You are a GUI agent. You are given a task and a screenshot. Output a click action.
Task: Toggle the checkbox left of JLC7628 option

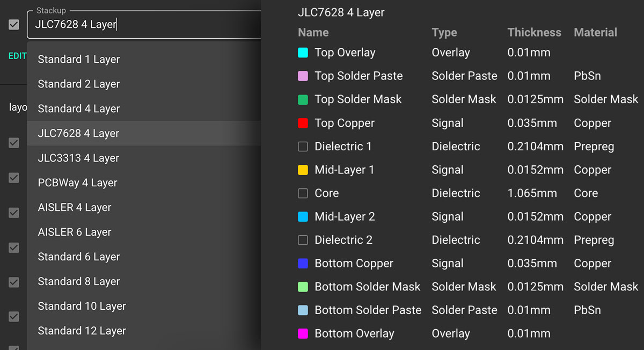pyautogui.click(x=14, y=143)
